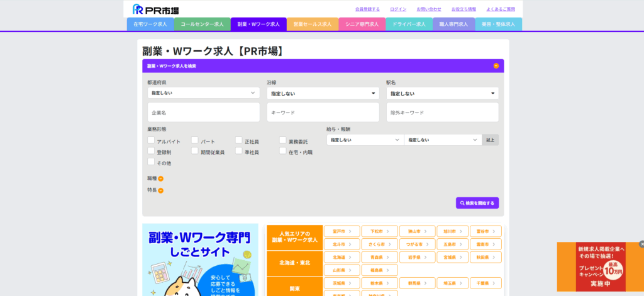Click the 検索を開始する search button
Viewport: 644px width, 296px height.
(477, 203)
